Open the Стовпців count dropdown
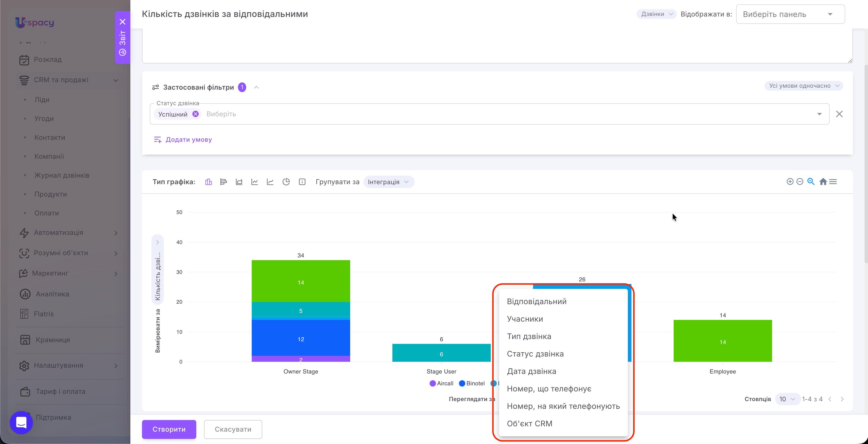The width and height of the screenshot is (868, 444). tap(788, 399)
